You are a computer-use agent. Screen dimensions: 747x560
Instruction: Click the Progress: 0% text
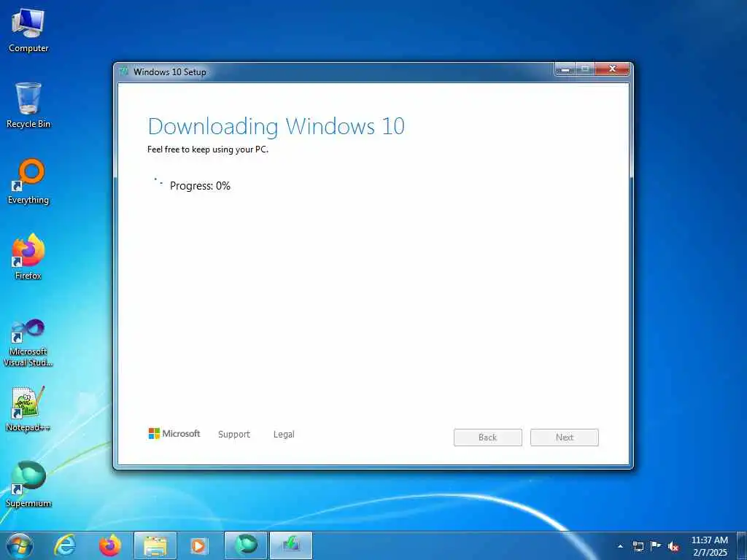click(x=200, y=186)
